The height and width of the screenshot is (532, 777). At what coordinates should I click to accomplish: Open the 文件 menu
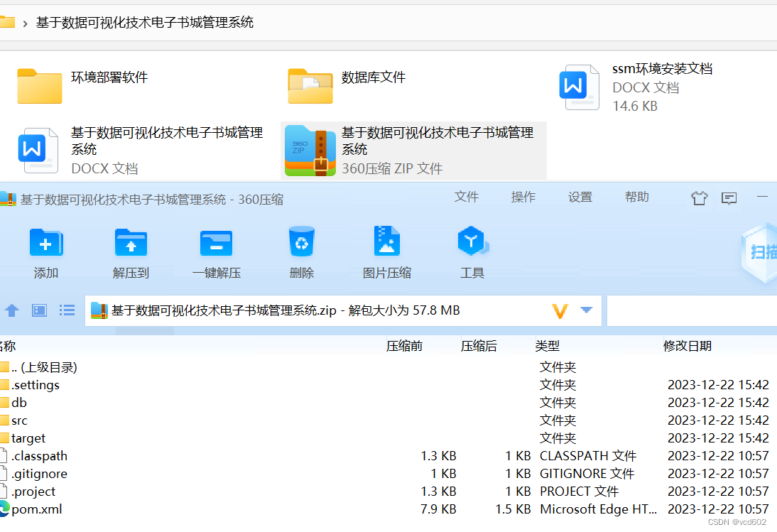[x=466, y=197]
